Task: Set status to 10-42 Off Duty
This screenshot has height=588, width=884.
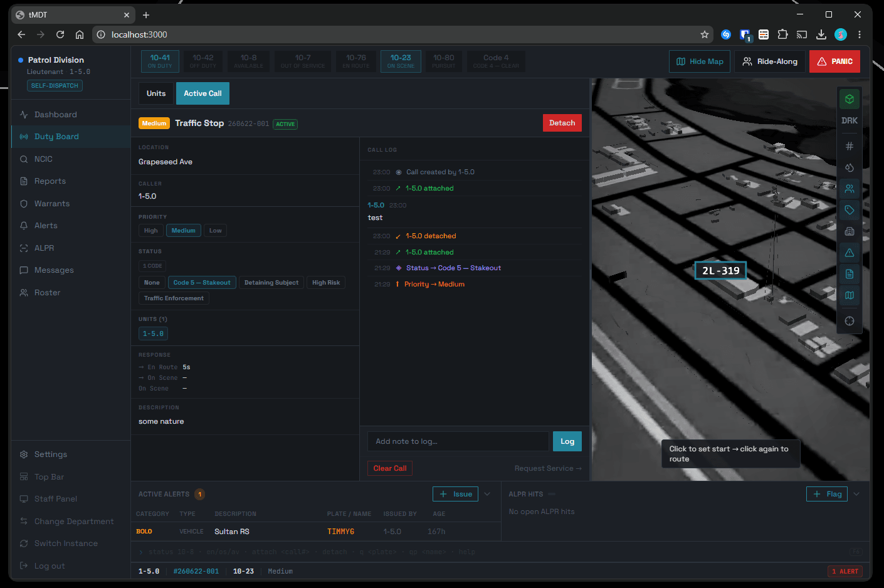Action: click(x=203, y=61)
